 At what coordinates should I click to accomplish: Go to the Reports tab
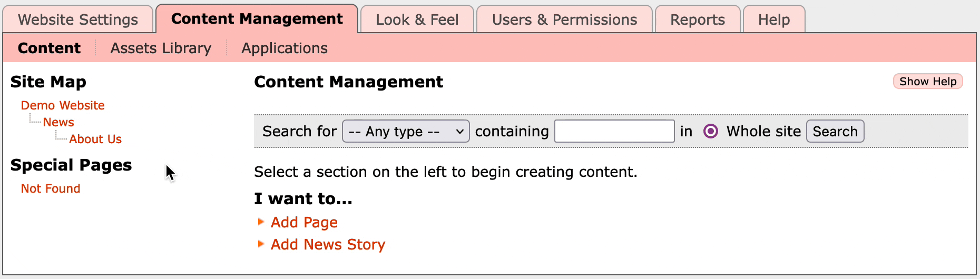click(x=698, y=20)
